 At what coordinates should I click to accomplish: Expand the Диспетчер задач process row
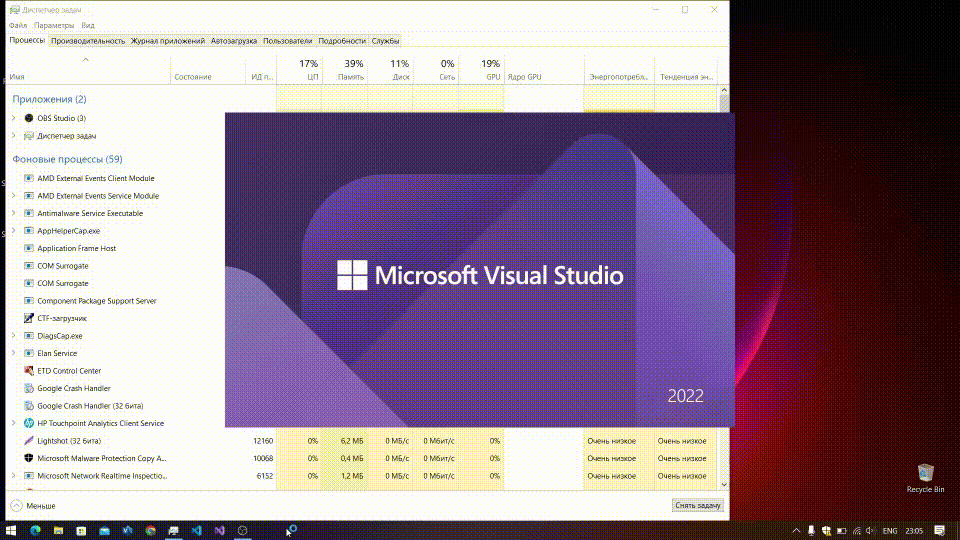(x=13, y=136)
